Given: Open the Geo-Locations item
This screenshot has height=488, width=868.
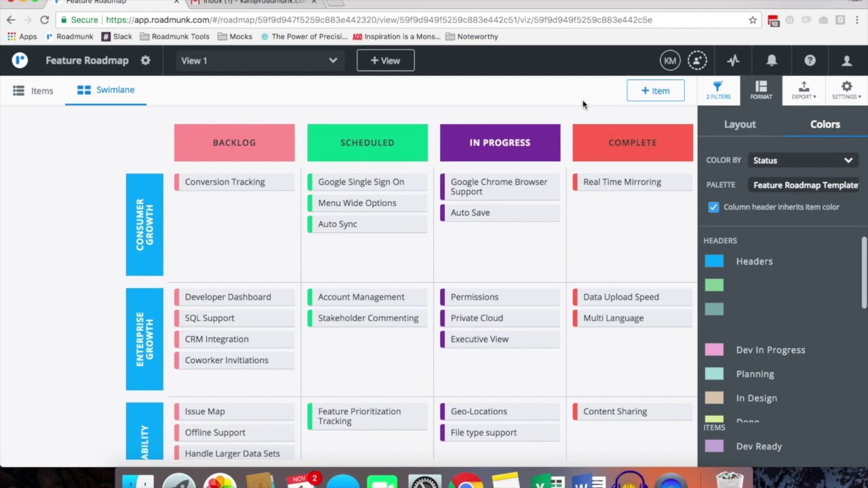Looking at the screenshot, I should click(500, 411).
